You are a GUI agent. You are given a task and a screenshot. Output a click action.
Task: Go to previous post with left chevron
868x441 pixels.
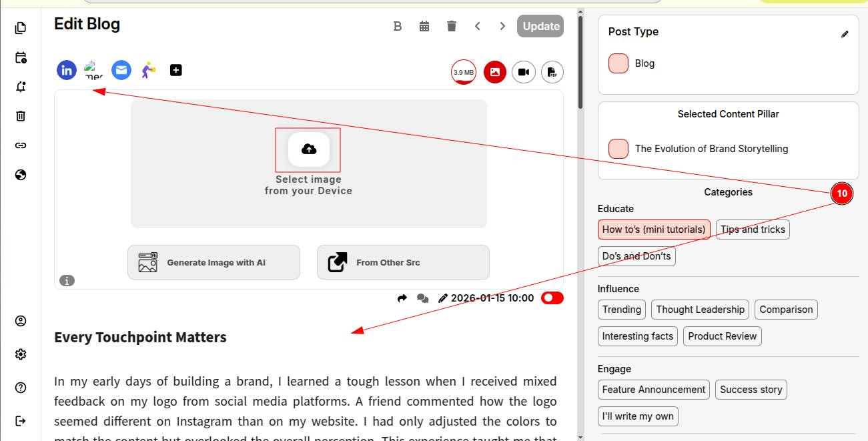coord(478,26)
